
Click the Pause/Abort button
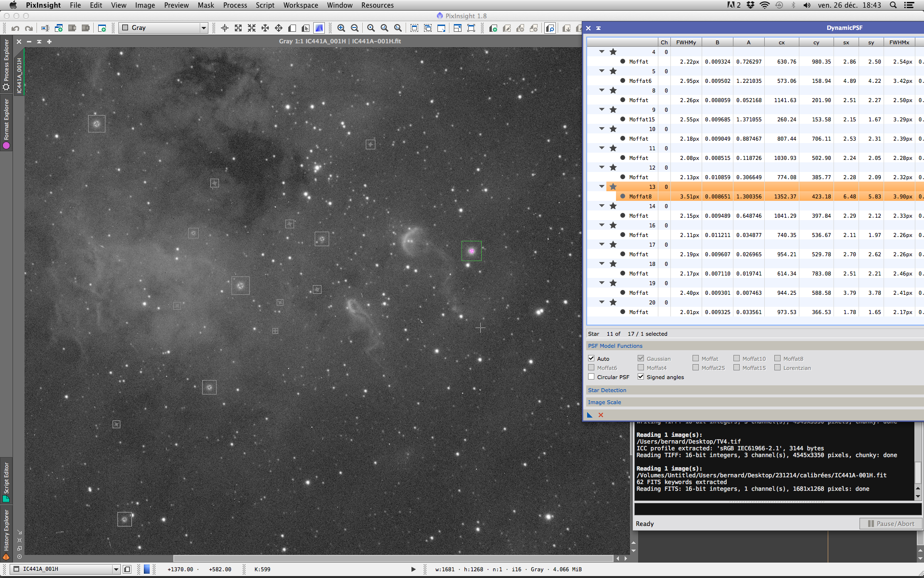click(x=890, y=524)
